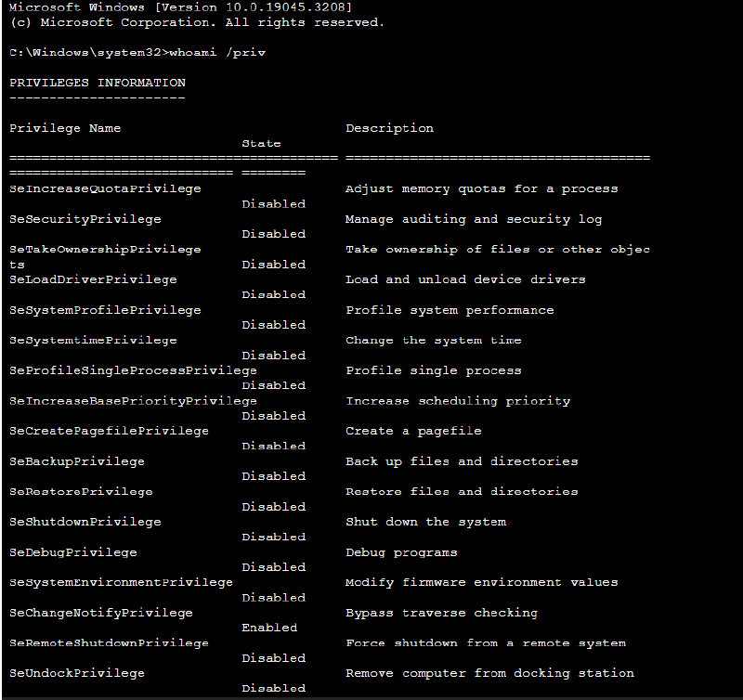This screenshot has height=700, width=743.
Task: Select the SeSecurityPrivilege entry
Action: (85, 219)
